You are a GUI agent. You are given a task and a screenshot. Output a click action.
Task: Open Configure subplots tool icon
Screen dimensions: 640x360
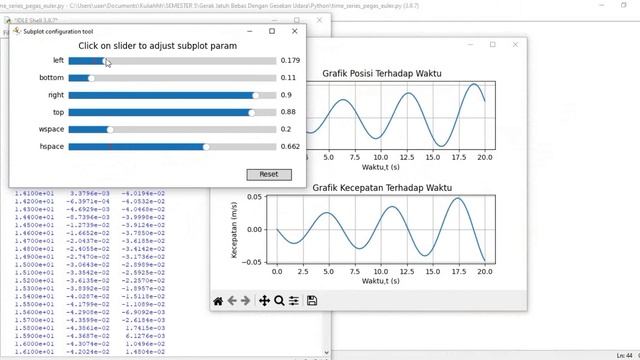pyautogui.click(x=294, y=301)
